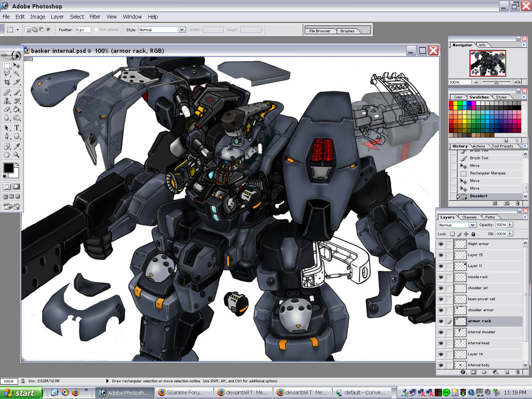Image resolution: width=532 pixels, height=399 pixels.
Task: Toggle lock transparent pixels
Action: point(452,234)
